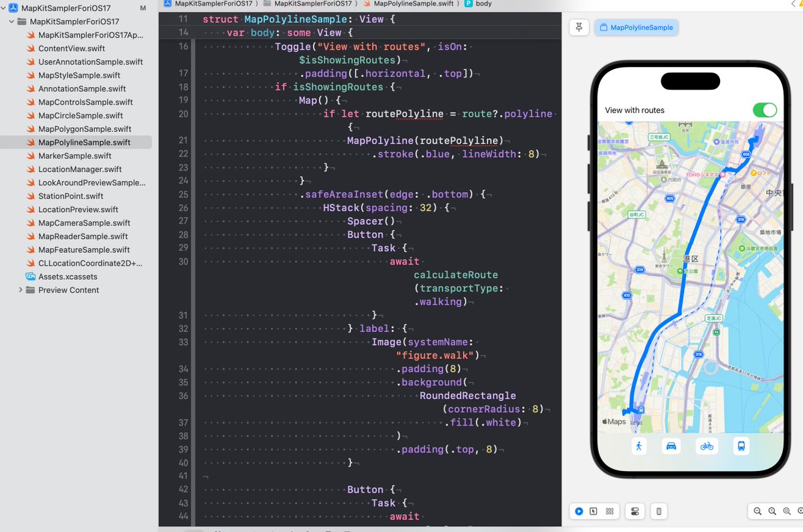Tap the walking route button in preview
Image resolution: width=803 pixels, height=532 pixels.
pyautogui.click(x=638, y=446)
